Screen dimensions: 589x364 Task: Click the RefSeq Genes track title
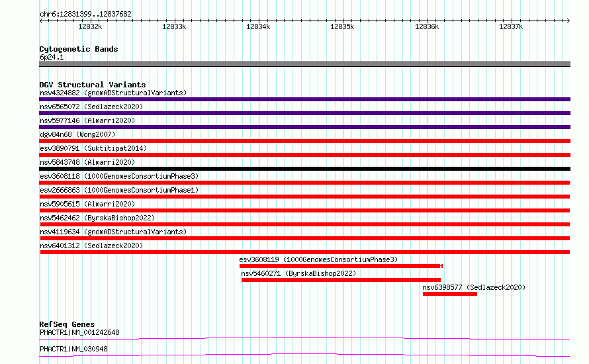point(68,324)
